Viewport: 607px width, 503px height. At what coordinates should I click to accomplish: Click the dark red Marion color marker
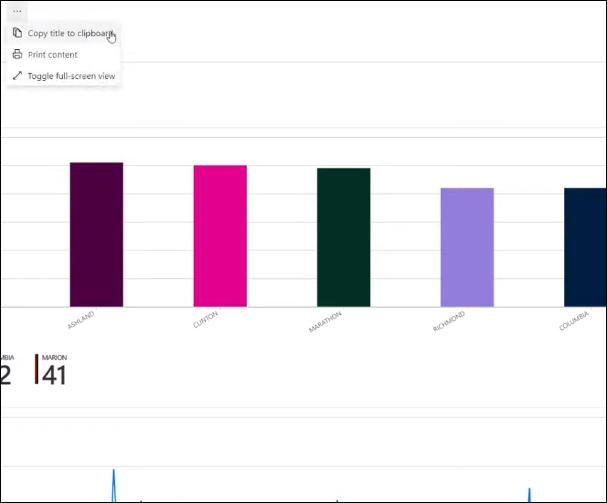click(37, 369)
